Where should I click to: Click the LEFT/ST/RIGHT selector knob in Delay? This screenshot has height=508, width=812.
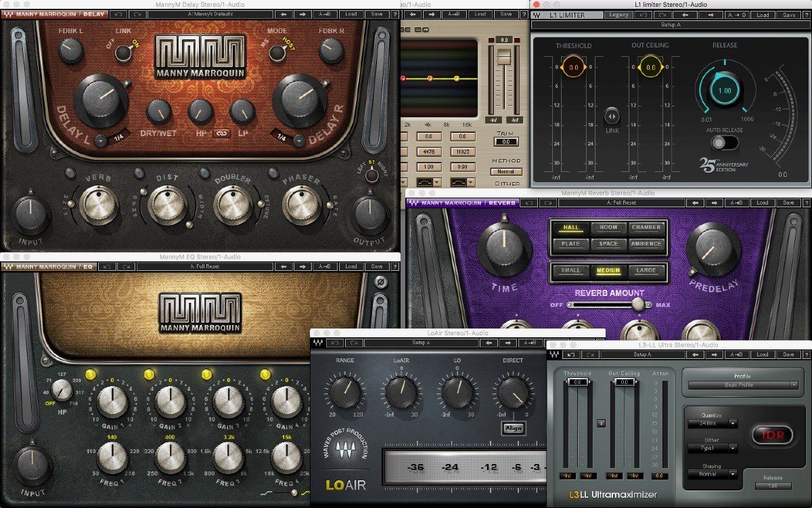point(370,175)
